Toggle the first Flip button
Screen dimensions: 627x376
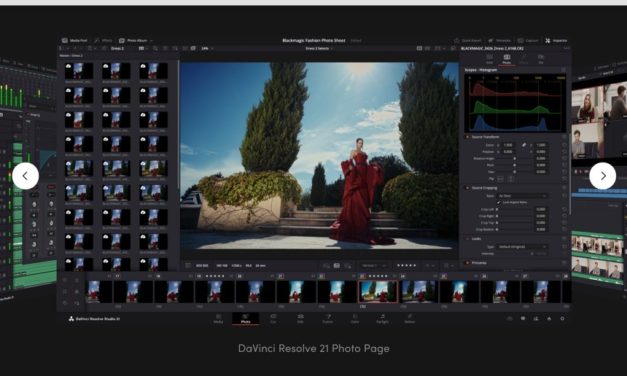[x=500, y=179]
